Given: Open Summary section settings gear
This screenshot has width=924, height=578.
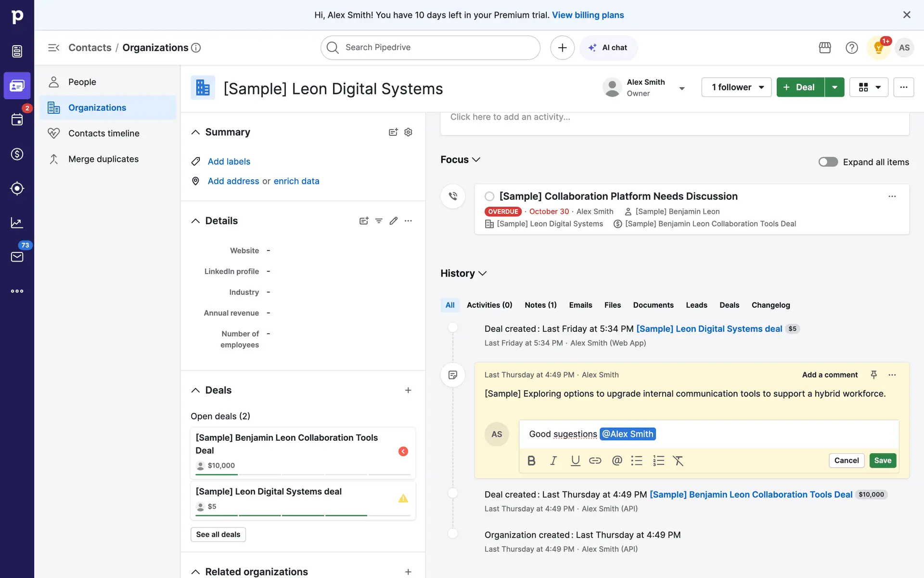Looking at the screenshot, I should pyautogui.click(x=408, y=132).
